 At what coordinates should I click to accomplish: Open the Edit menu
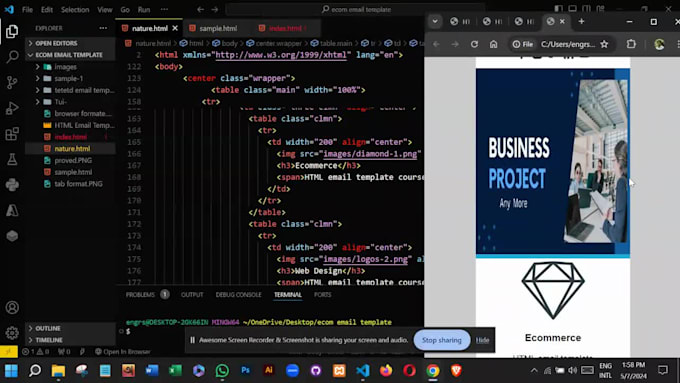pos(47,10)
